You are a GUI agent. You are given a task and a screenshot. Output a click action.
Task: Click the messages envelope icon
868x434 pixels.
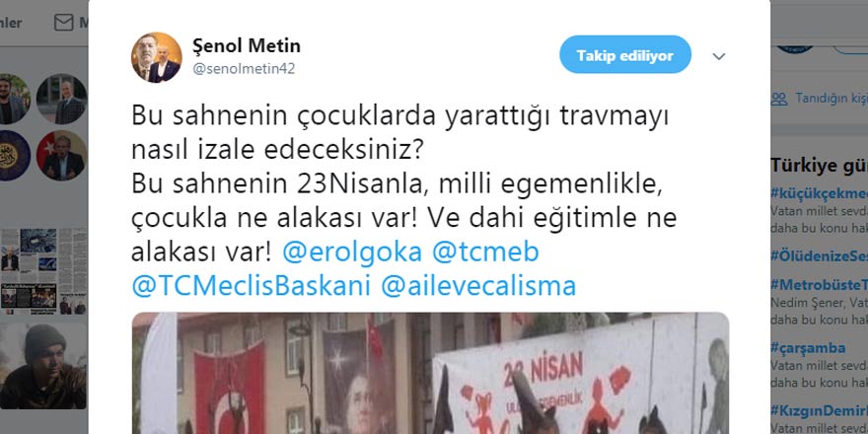pos(64,23)
